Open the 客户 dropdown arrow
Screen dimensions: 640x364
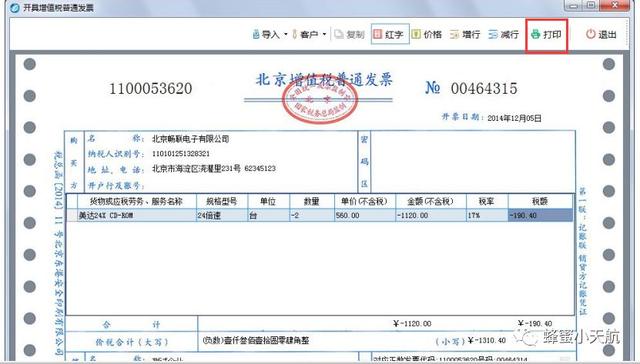pyautogui.click(x=324, y=34)
